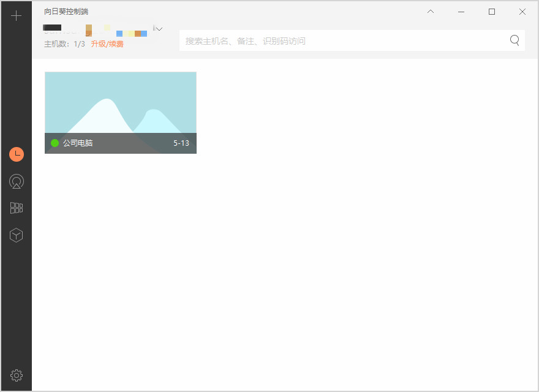Open the screen projection sidebar icon
This screenshot has width=539, height=392.
click(17, 181)
